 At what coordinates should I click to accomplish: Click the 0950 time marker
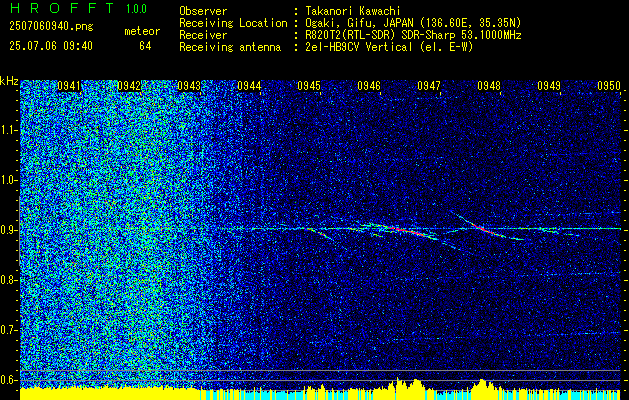click(609, 86)
